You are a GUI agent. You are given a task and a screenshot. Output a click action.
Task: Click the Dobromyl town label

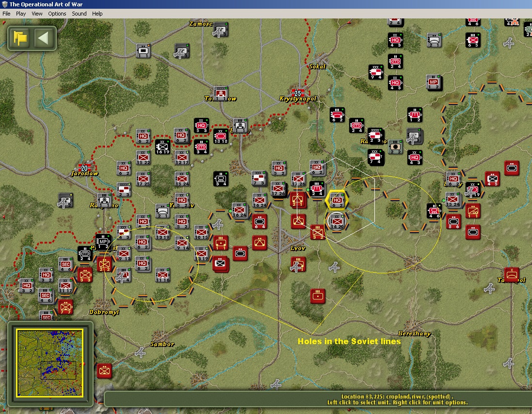tap(104, 312)
